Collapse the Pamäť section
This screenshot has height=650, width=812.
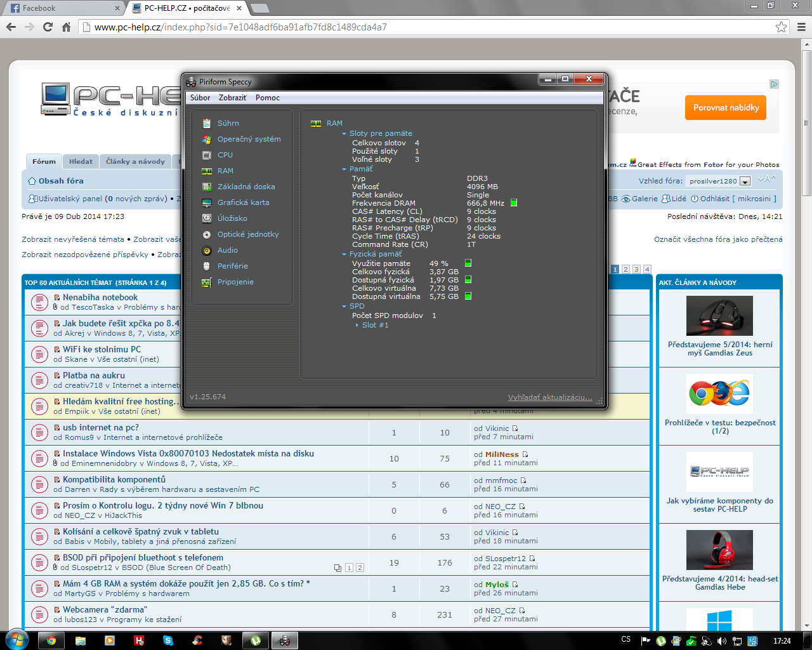[x=344, y=169]
